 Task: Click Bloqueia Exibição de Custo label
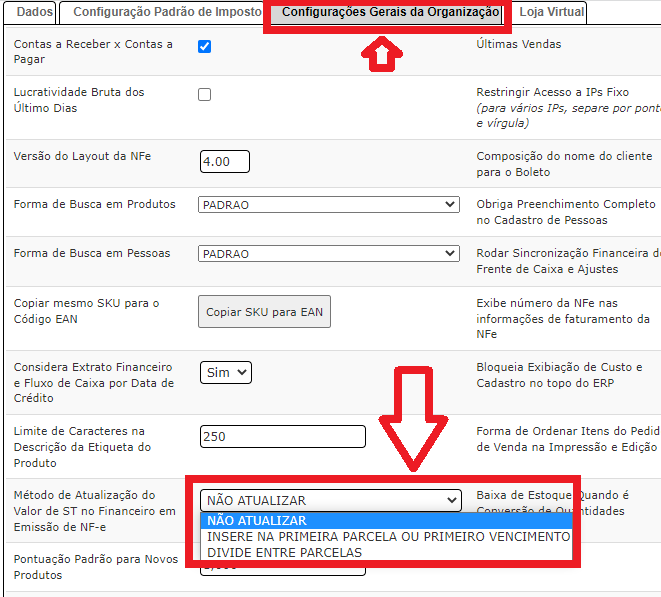559,375
